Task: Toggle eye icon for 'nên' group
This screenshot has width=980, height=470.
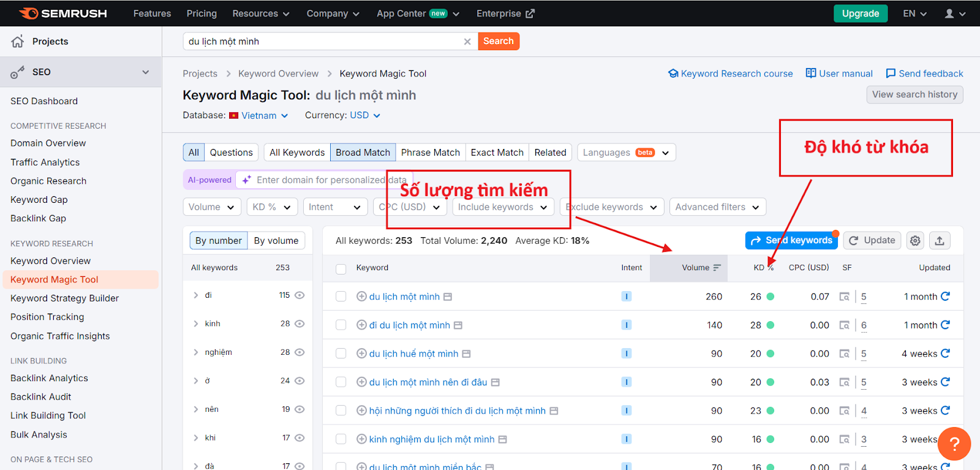Action: tap(300, 409)
